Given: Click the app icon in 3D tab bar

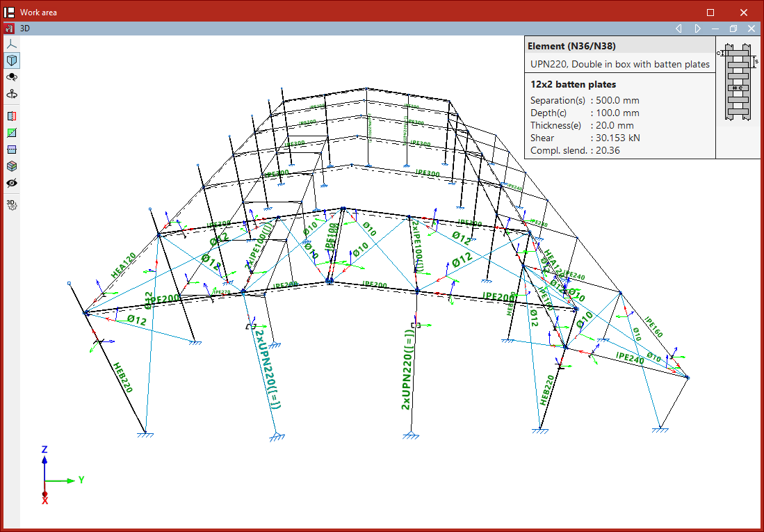Looking at the screenshot, I should 10,29.
